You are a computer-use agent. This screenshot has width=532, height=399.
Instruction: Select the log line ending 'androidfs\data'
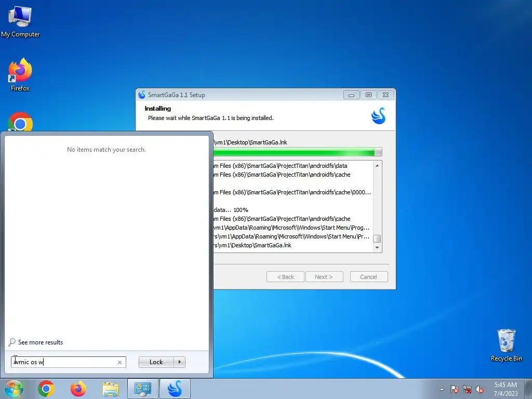(x=280, y=166)
